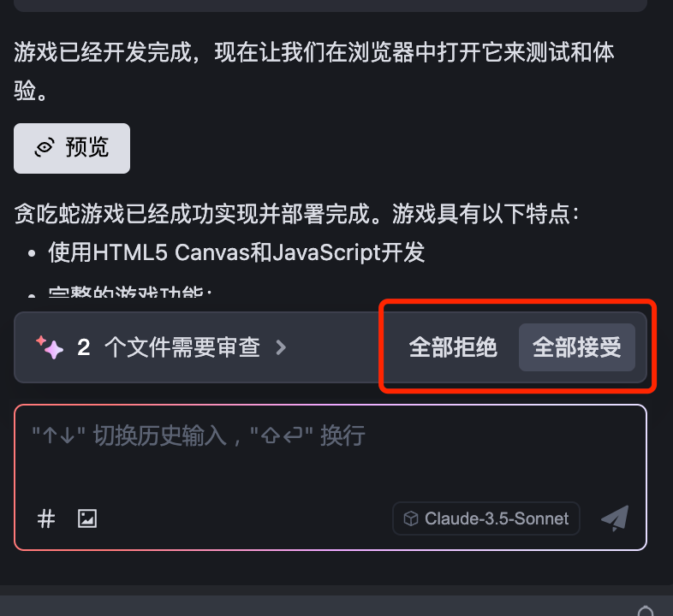This screenshot has height=616, width=673.
Task: Select the 使用HTML5 Canvas和JavaScript开发 bullet line
Action: [236, 252]
